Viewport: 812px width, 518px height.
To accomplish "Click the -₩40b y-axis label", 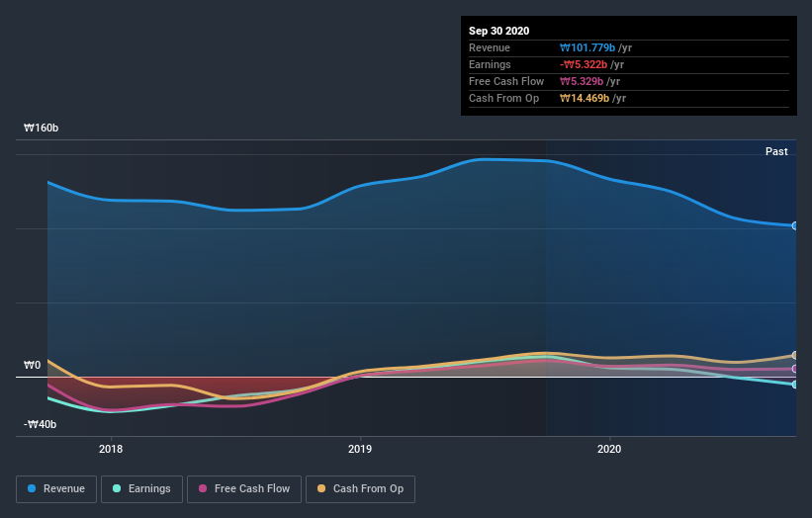I will pos(40,424).
